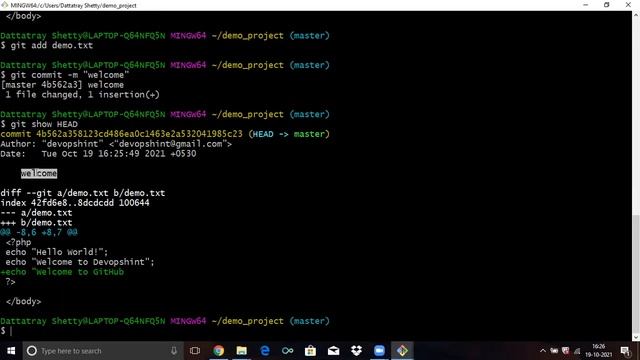The width and height of the screenshot is (640, 360).
Task: Click the '--- a/demo.txt' line
Action: (36, 213)
